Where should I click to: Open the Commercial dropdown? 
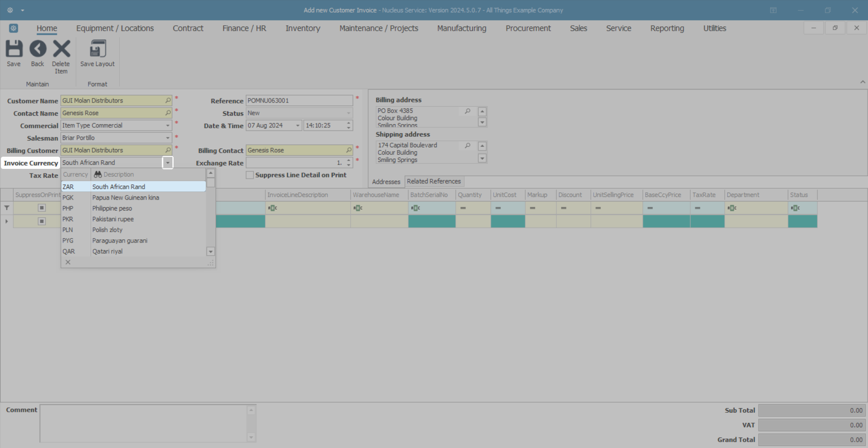(168, 125)
